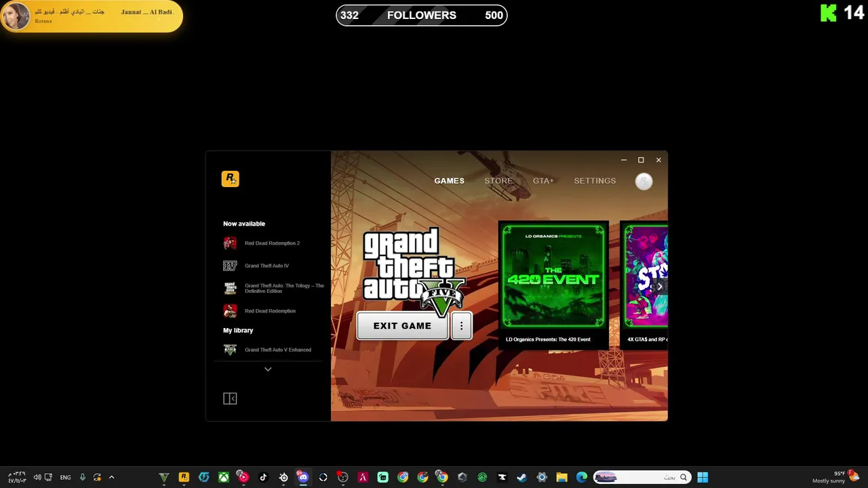This screenshot has height=488, width=868.
Task: Open the weather widget showing 95°F
Action: pos(837,477)
